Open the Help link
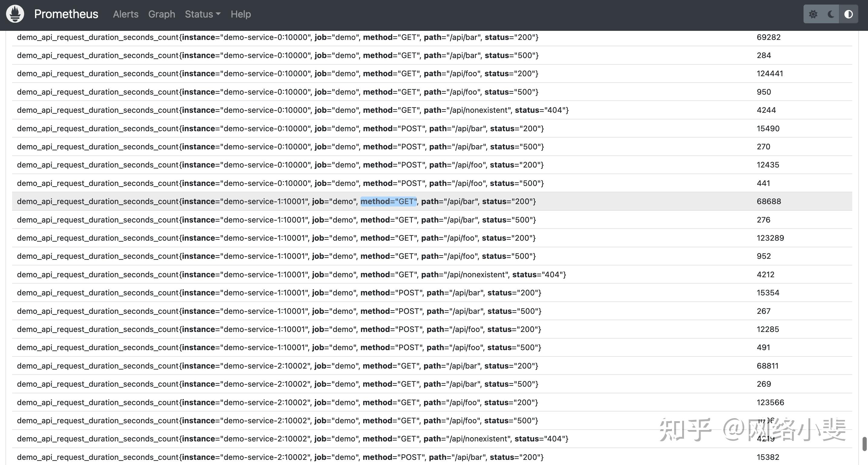 (x=241, y=14)
